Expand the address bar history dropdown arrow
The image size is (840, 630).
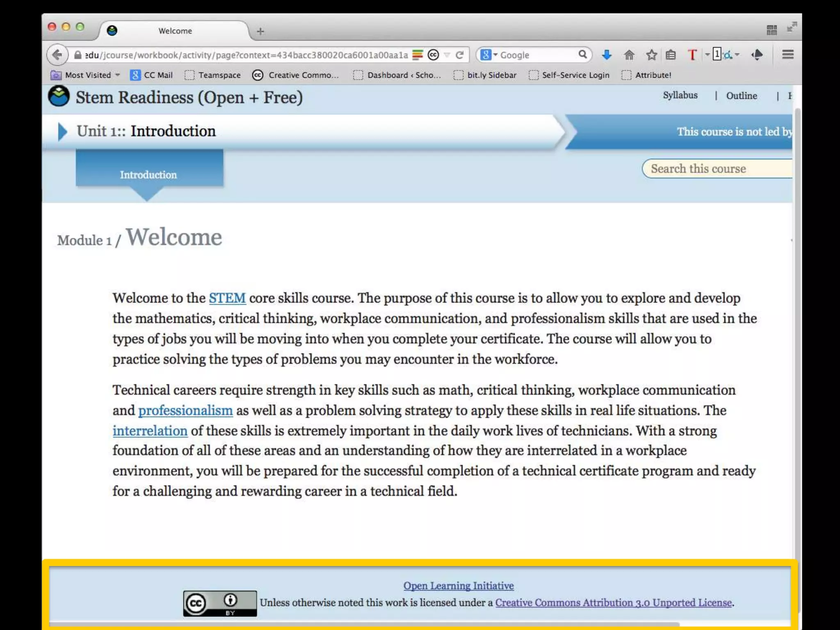(447, 55)
